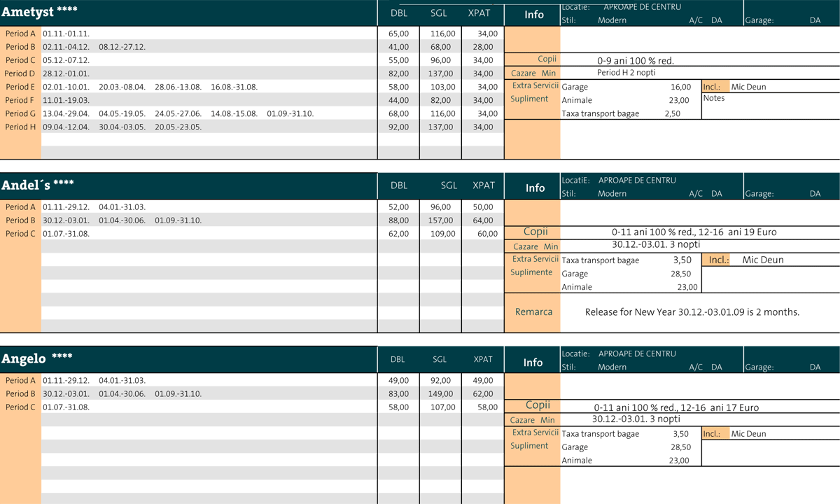Click the Info header in Andel's section
The width and height of the screenshot is (840, 504).
coord(535,188)
